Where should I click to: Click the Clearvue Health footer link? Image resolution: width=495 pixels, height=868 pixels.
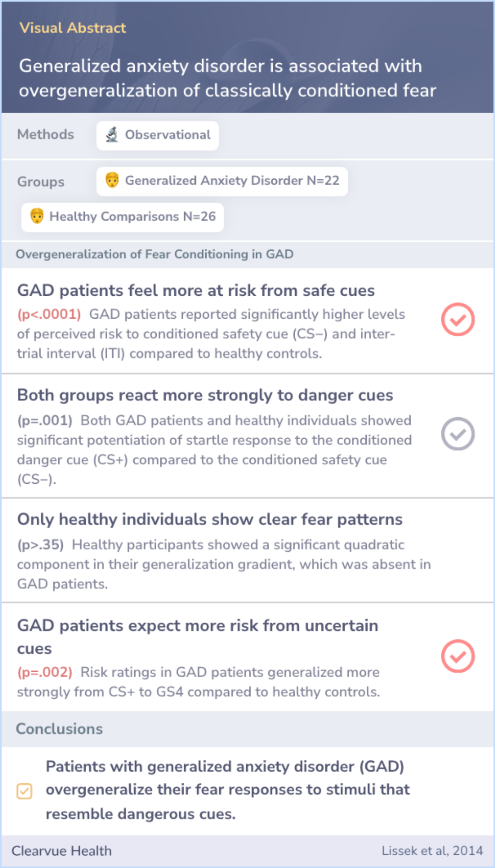click(x=61, y=851)
